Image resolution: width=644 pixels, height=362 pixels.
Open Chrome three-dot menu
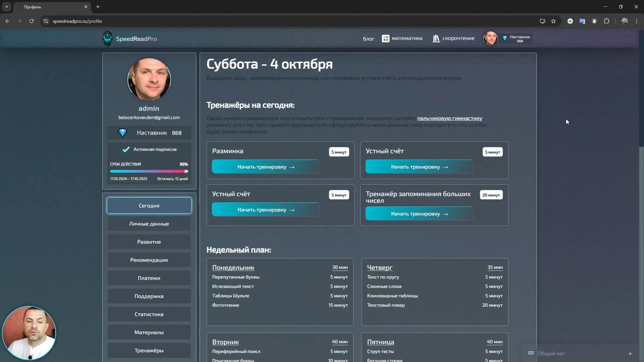(637, 21)
